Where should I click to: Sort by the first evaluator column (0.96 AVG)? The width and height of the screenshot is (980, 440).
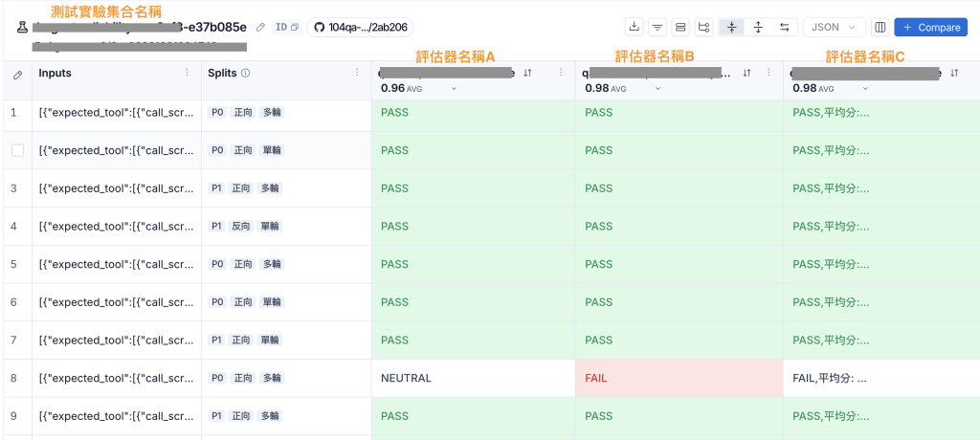click(527, 73)
